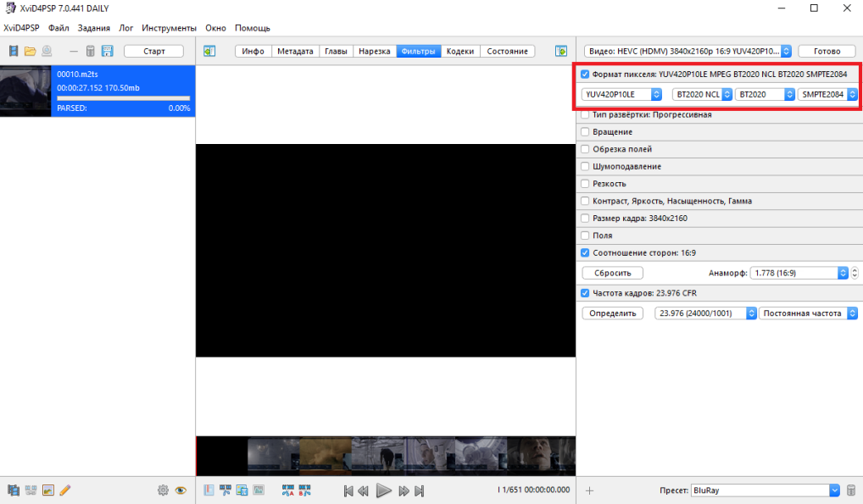The width and height of the screenshot is (863, 504).
Task: Click the Старт button
Action: 153,51
